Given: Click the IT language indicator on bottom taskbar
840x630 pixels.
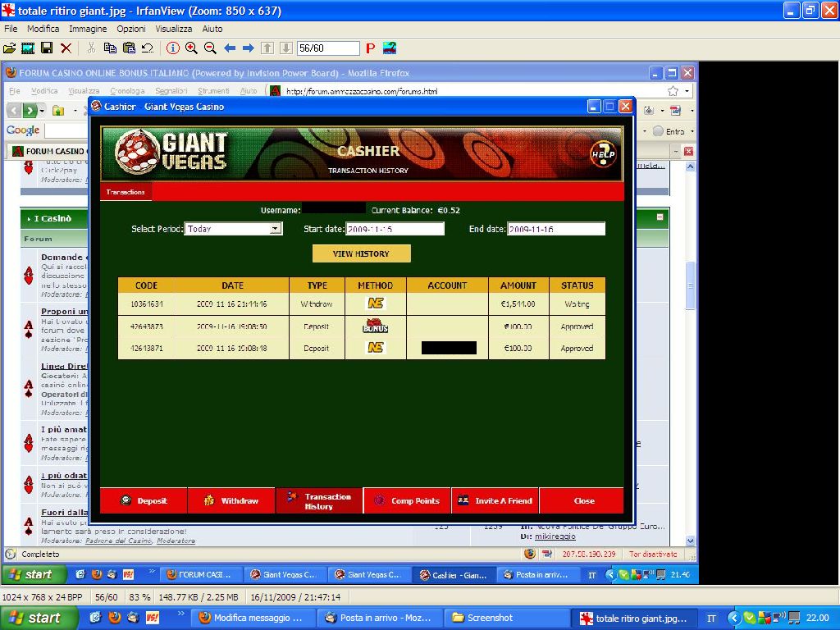Looking at the screenshot, I should point(711,619).
